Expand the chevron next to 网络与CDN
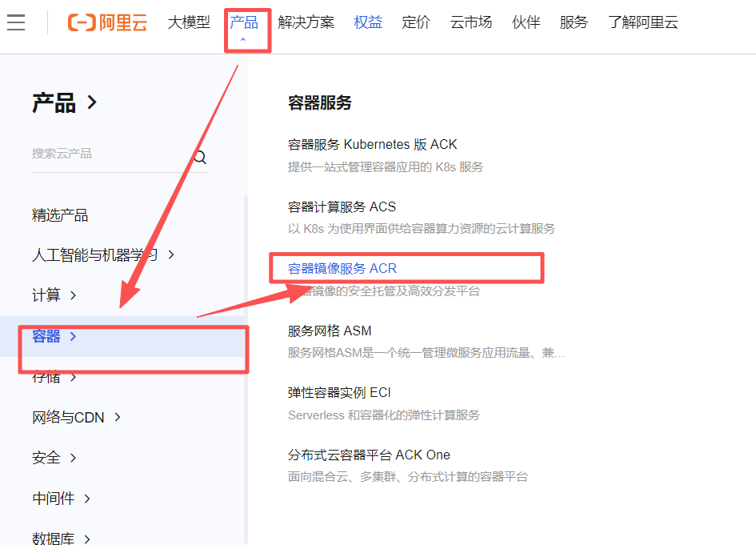This screenshot has height=545, width=756. pos(118,417)
